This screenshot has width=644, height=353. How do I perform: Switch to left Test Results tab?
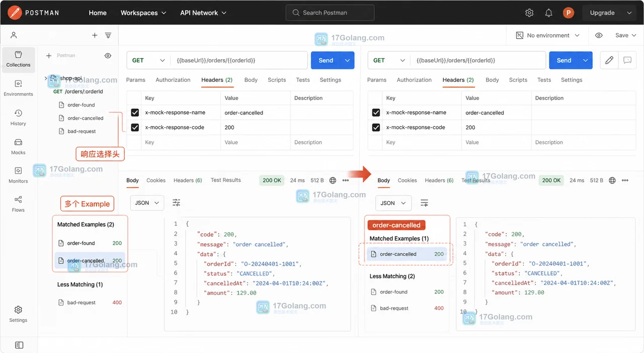click(226, 180)
